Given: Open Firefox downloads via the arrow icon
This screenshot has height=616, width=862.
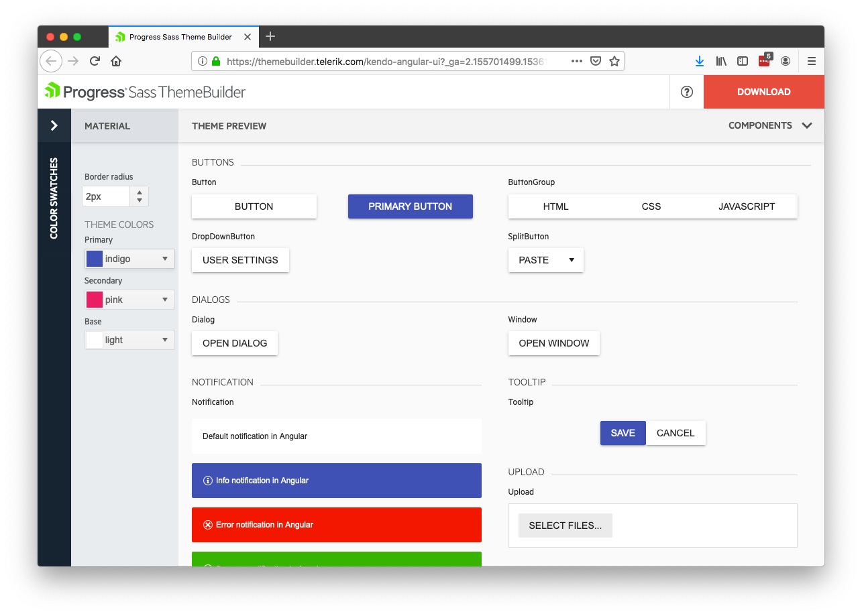Looking at the screenshot, I should (x=700, y=60).
